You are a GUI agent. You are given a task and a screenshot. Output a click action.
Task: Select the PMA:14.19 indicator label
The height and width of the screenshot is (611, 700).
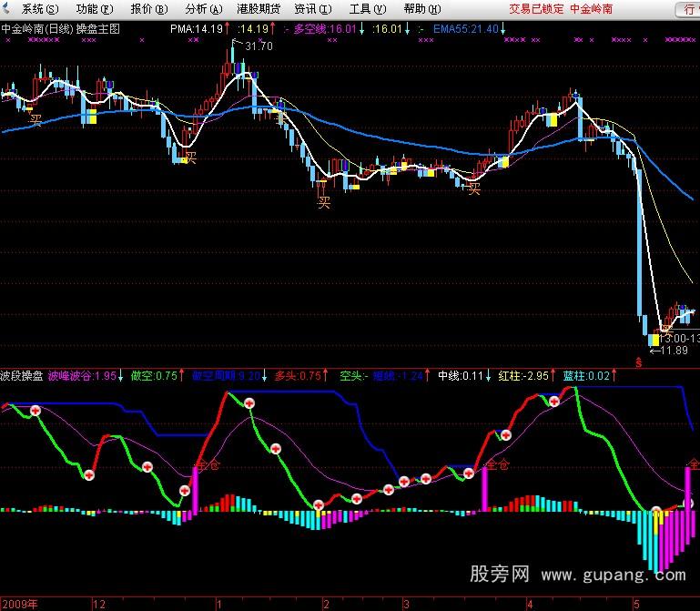[196, 29]
